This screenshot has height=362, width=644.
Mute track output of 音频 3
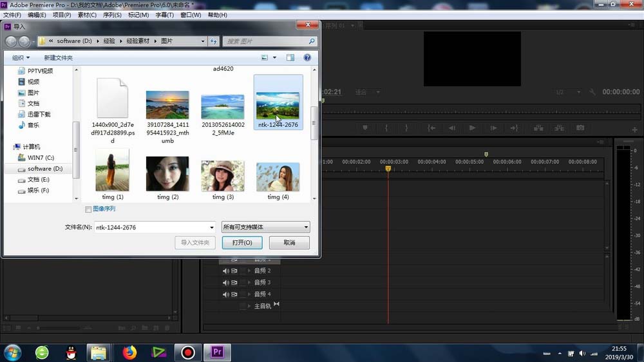[225, 283]
